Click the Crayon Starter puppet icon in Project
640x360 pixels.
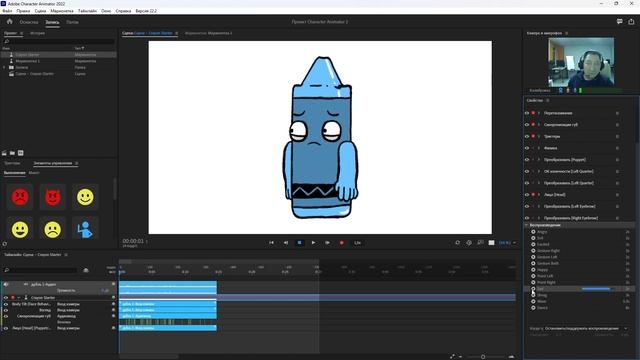(x=11, y=55)
